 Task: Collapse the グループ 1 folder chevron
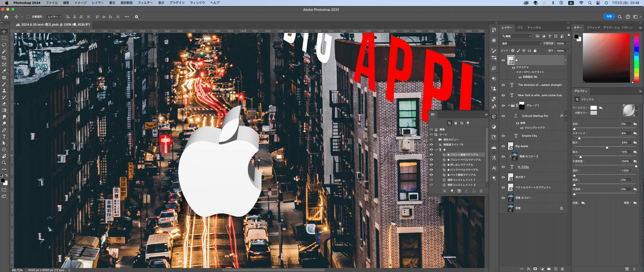coord(509,105)
